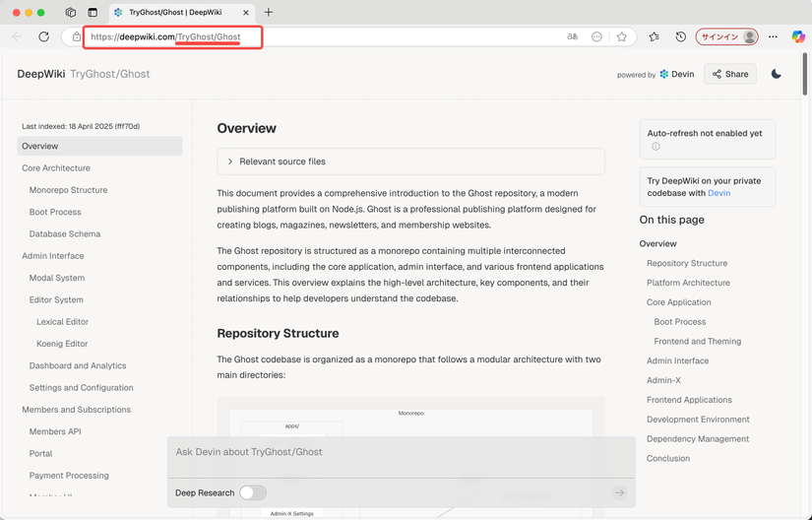Open workspaces icon in title bar
The width and height of the screenshot is (812, 520).
click(71, 13)
